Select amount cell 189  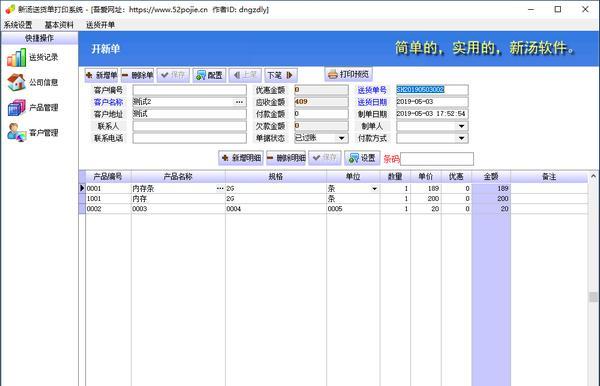tap(491, 189)
